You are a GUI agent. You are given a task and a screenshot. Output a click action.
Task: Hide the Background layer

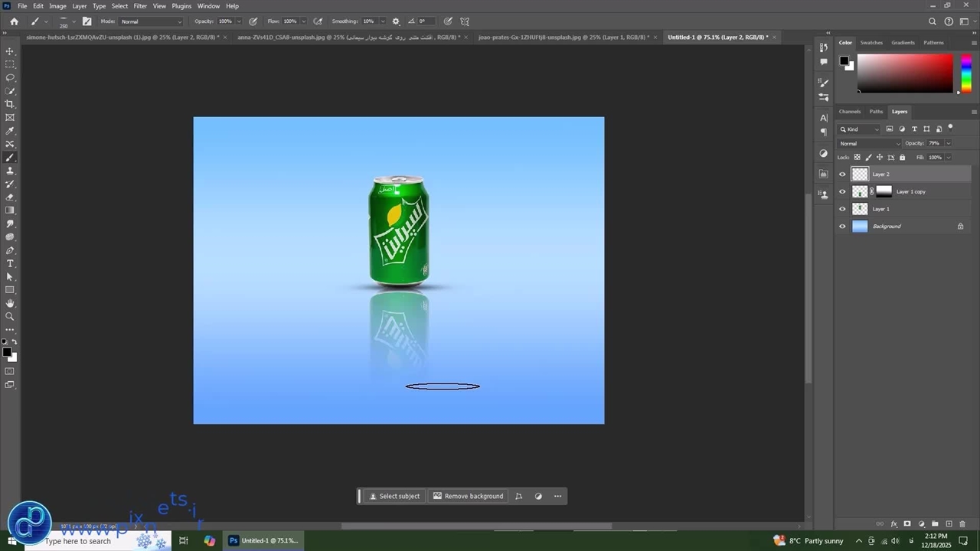coord(842,227)
